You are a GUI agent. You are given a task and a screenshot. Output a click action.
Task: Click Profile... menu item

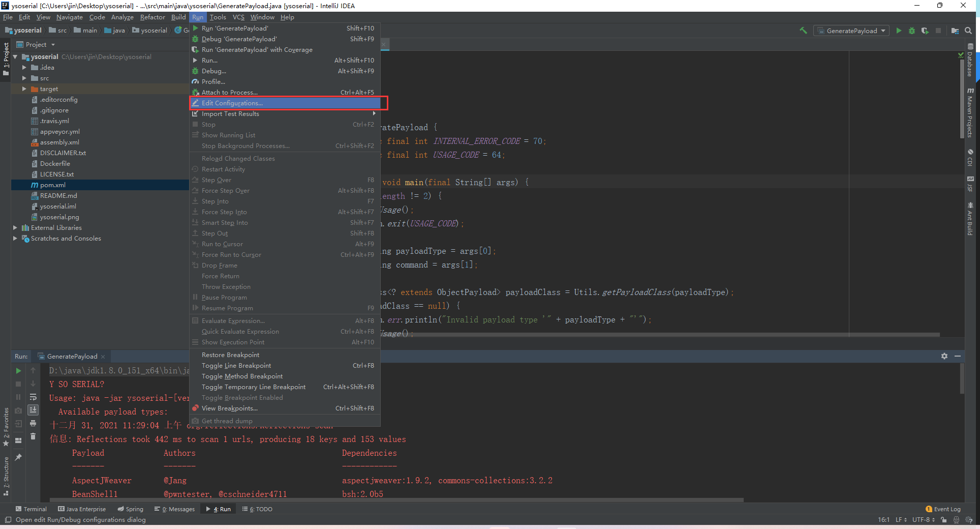[x=285, y=82]
